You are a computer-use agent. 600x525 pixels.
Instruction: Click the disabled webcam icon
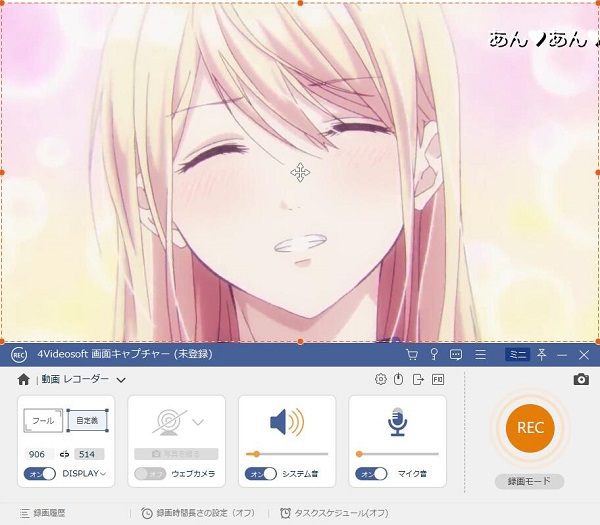point(169,422)
